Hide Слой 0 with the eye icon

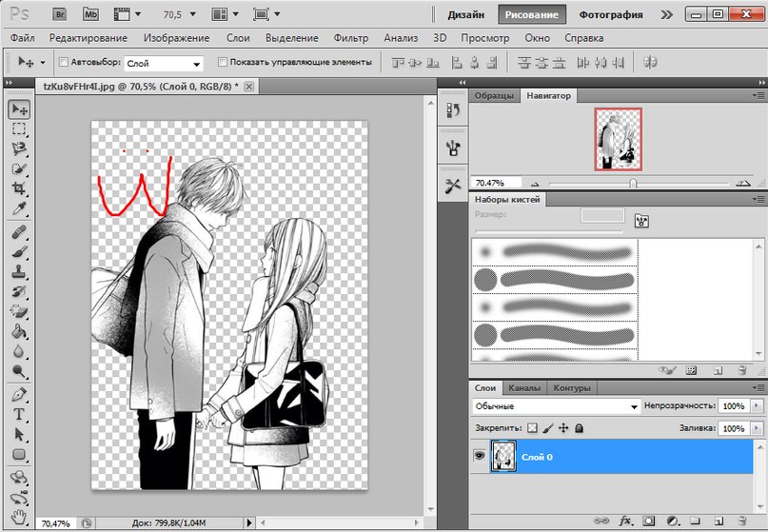tap(479, 456)
